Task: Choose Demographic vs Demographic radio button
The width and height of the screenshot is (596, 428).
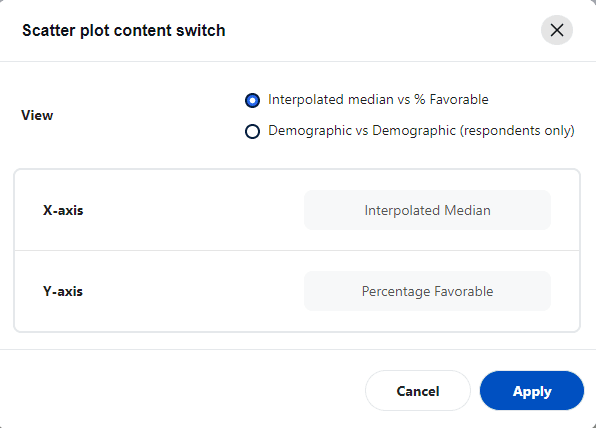Action: click(252, 132)
